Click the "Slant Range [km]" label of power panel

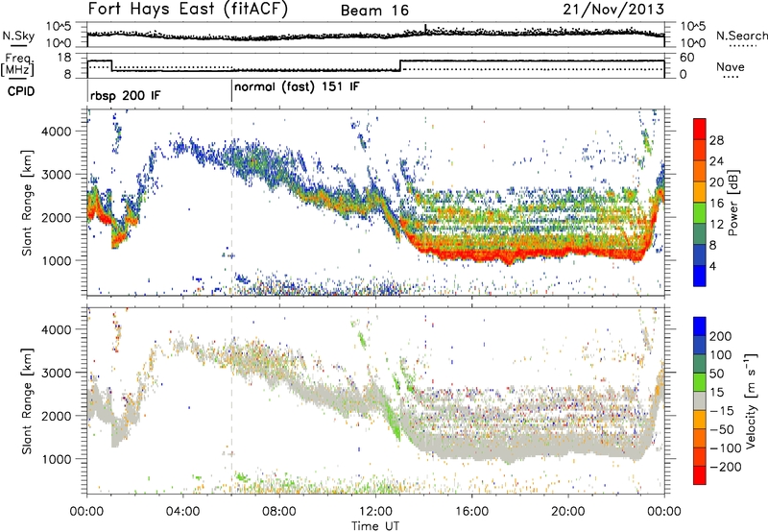pos(27,203)
